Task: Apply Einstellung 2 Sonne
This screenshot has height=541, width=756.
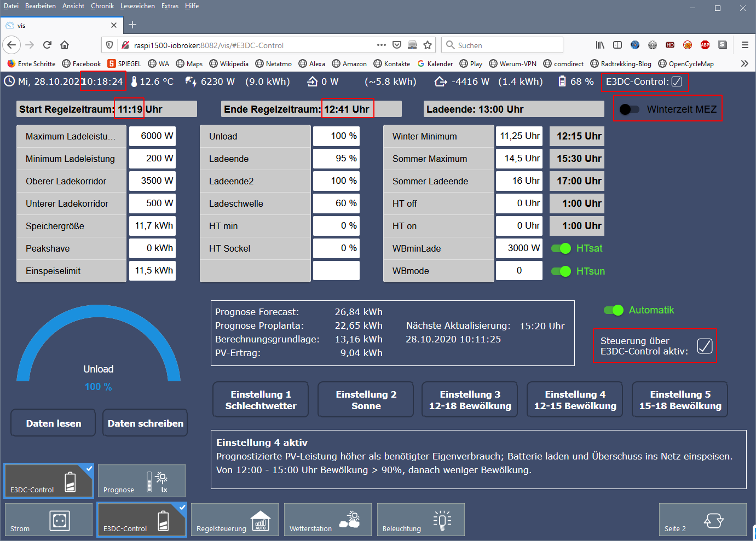Action: click(x=366, y=400)
